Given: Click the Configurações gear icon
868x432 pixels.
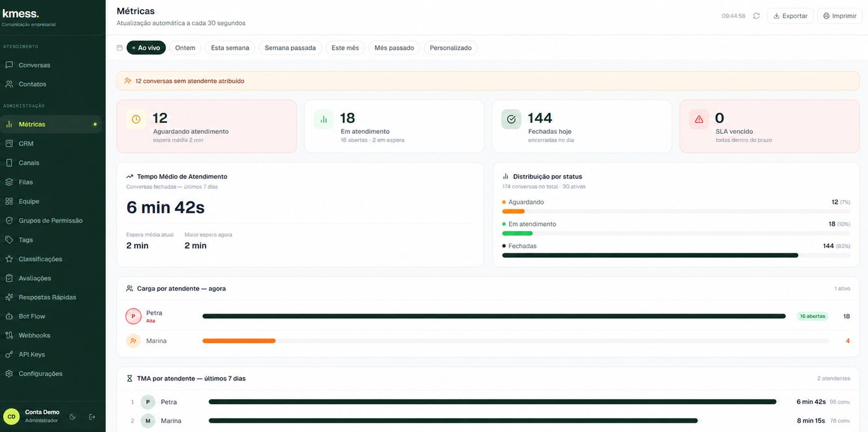Looking at the screenshot, I should 9,374.
